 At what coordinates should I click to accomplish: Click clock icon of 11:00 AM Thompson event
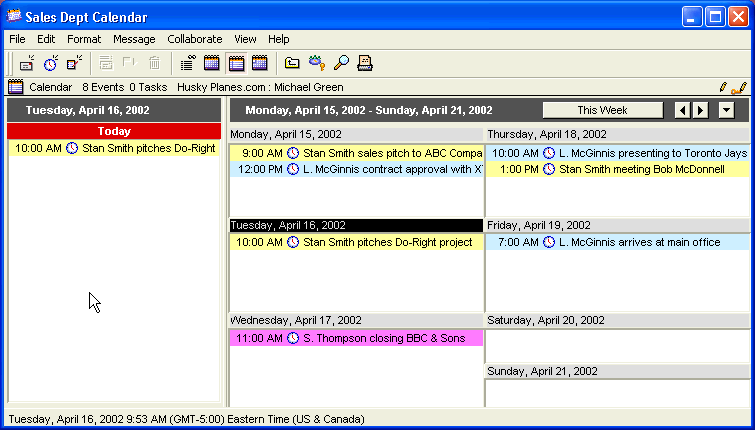[293, 338]
